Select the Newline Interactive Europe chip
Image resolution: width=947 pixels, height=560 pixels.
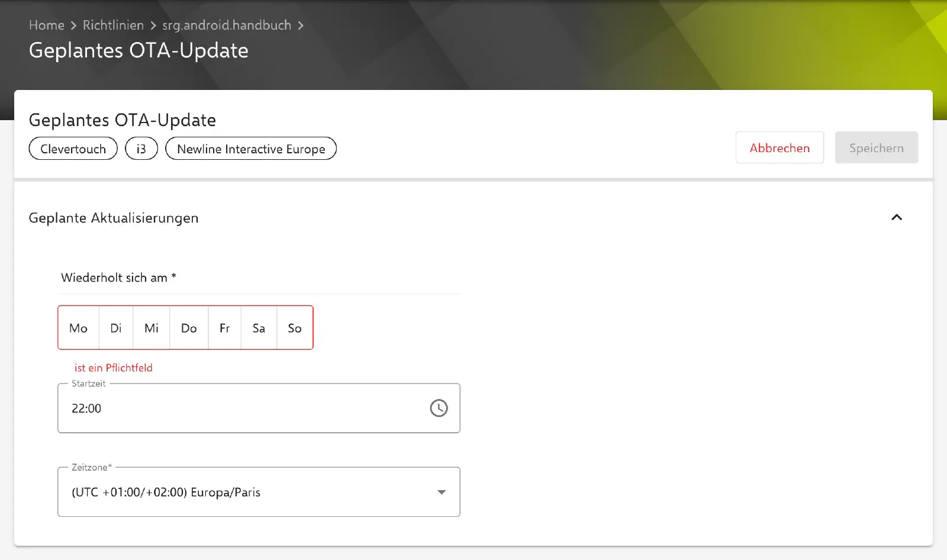click(x=251, y=149)
